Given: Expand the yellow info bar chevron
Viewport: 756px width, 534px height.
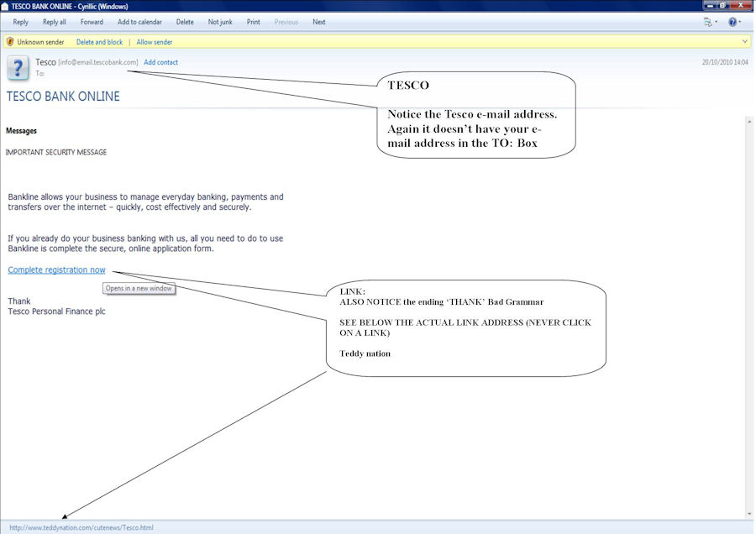Looking at the screenshot, I should [x=745, y=41].
